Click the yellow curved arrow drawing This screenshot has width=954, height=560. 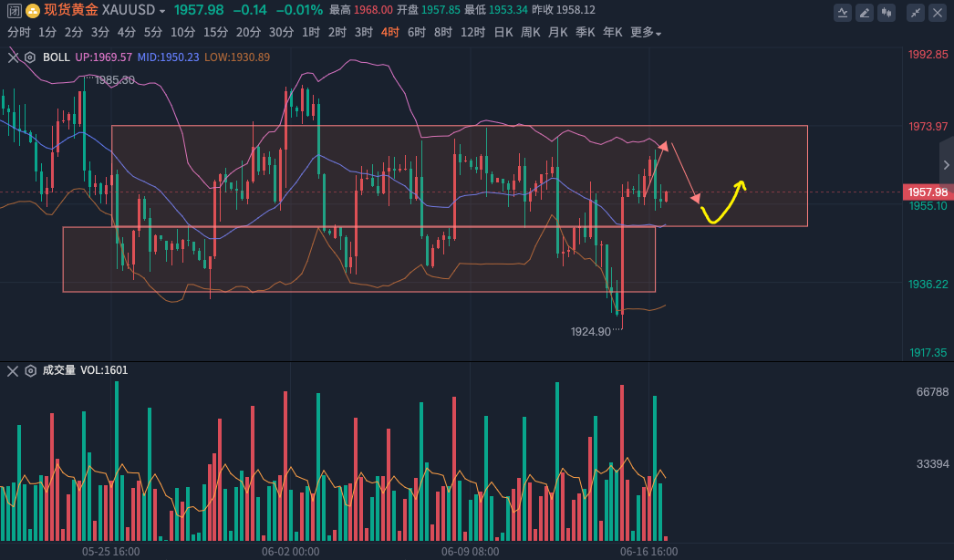721,205
